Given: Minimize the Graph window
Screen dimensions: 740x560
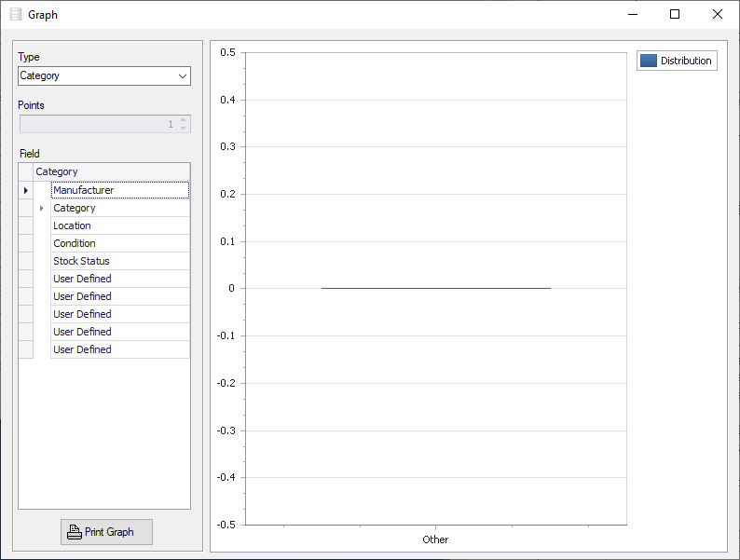Looking at the screenshot, I should click(x=633, y=15).
